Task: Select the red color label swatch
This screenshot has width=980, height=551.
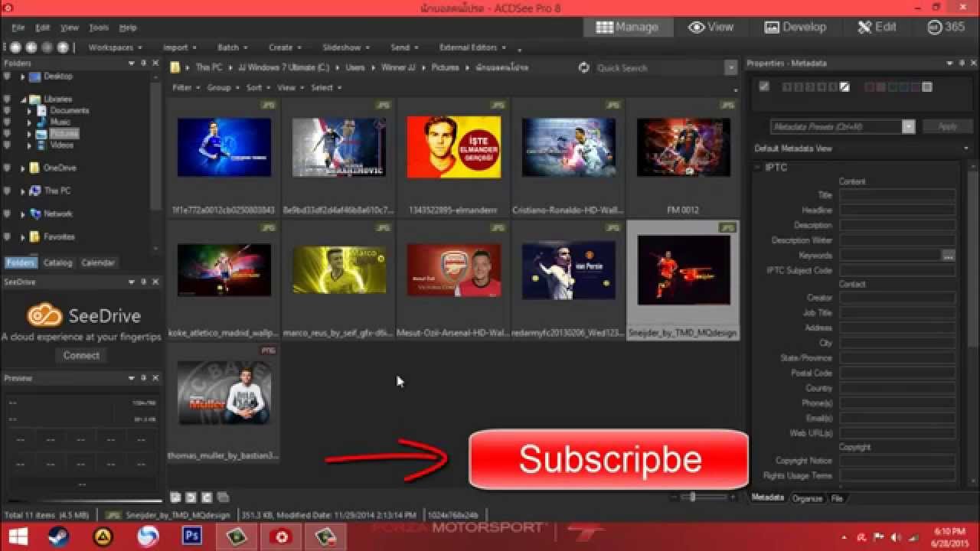Action: (x=869, y=87)
